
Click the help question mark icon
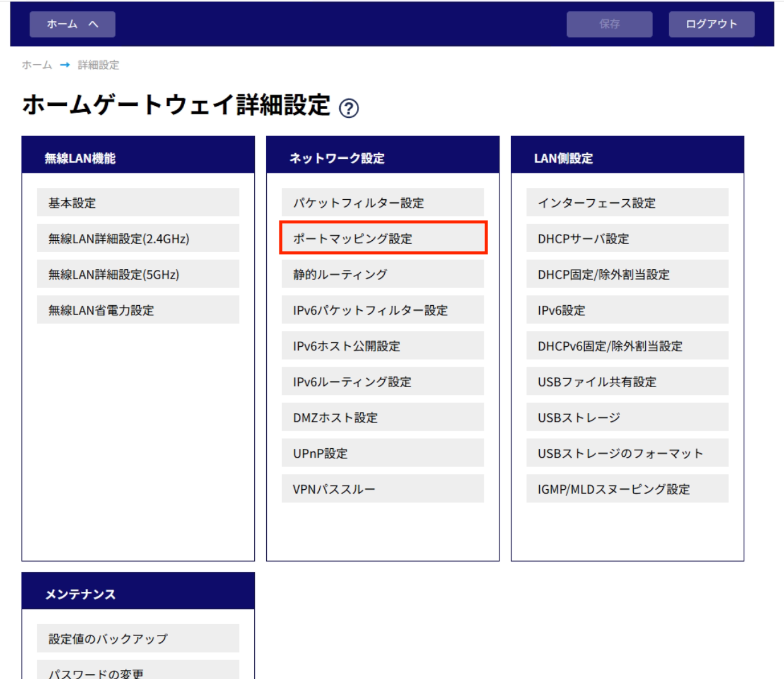coord(349,108)
